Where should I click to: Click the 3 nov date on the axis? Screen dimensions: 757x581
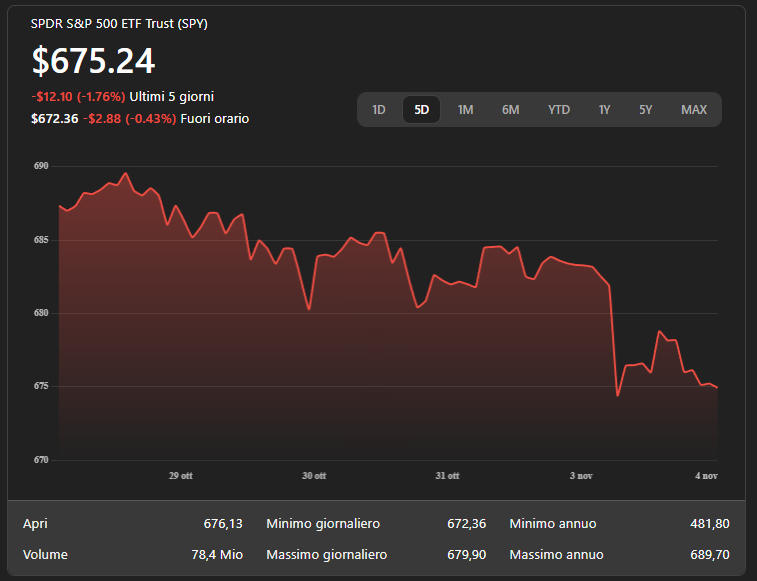point(582,476)
